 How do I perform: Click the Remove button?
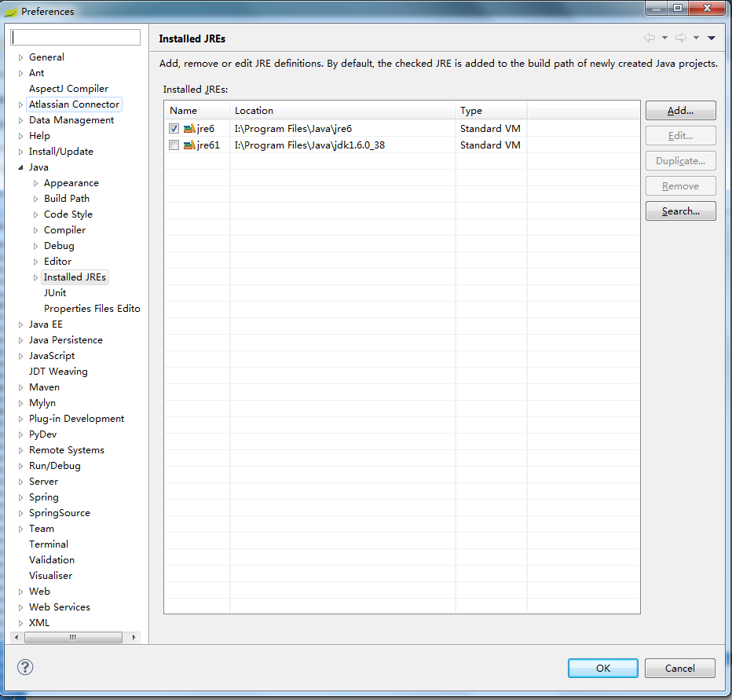point(681,186)
